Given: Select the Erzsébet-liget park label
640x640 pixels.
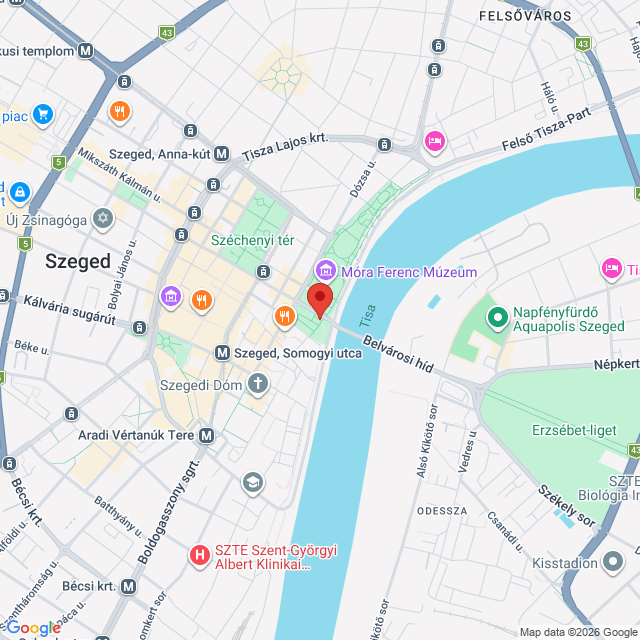Looking at the screenshot, I should [x=574, y=430].
